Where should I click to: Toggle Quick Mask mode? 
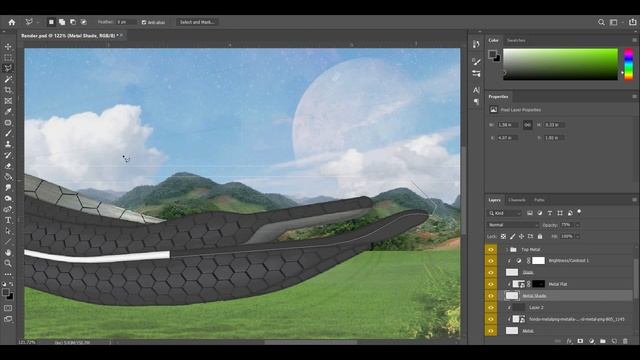point(8,308)
